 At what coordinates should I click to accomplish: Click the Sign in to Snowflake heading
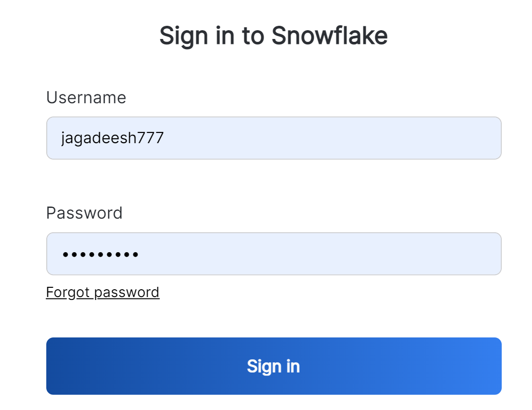[273, 36]
